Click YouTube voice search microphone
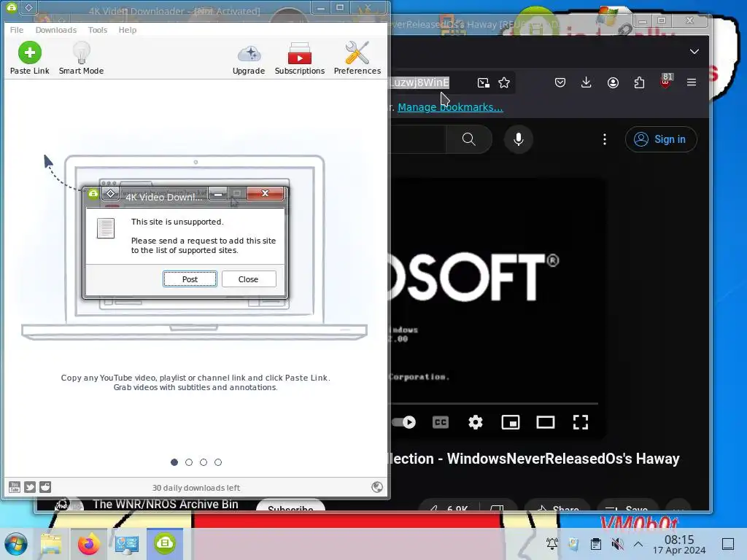The image size is (747, 560). coord(519,139)
